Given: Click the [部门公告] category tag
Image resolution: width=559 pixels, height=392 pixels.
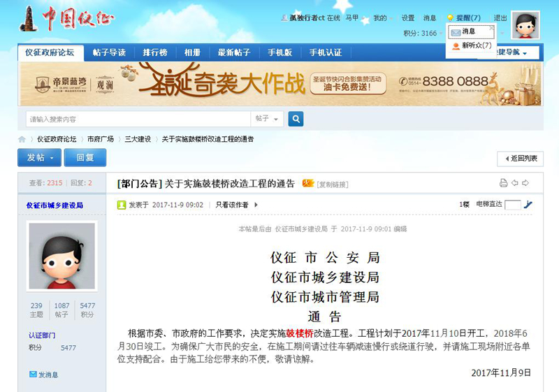Looking at the screenshot, I should [139, 184].
